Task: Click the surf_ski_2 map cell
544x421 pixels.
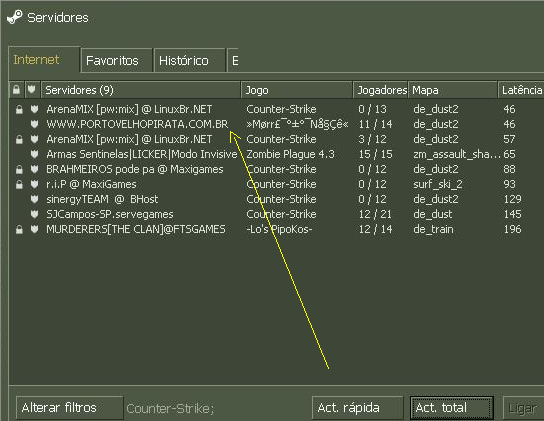Action: point(438,184)
